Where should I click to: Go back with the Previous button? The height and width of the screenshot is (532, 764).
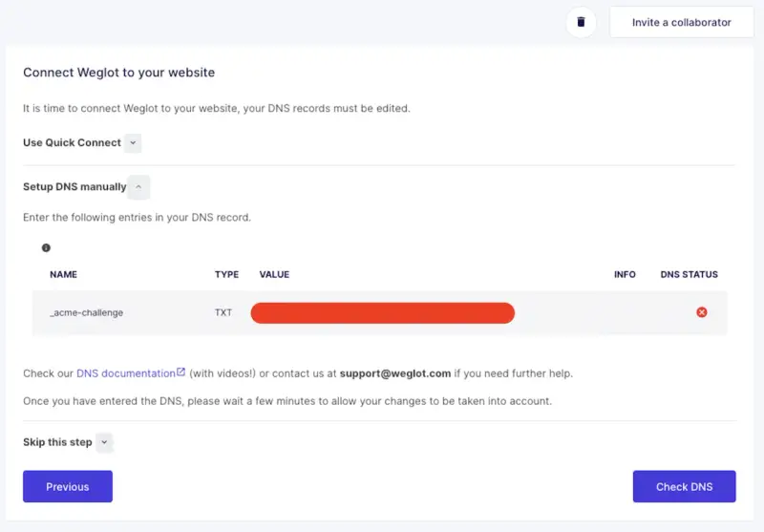[x=68, y=486]
